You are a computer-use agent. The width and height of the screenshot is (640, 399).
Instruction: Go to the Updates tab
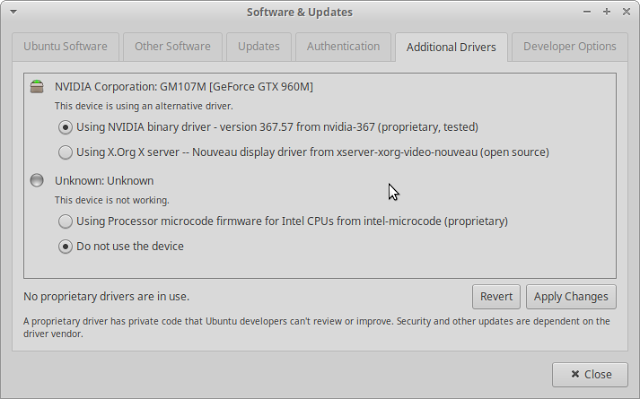(x=259, y=47)
